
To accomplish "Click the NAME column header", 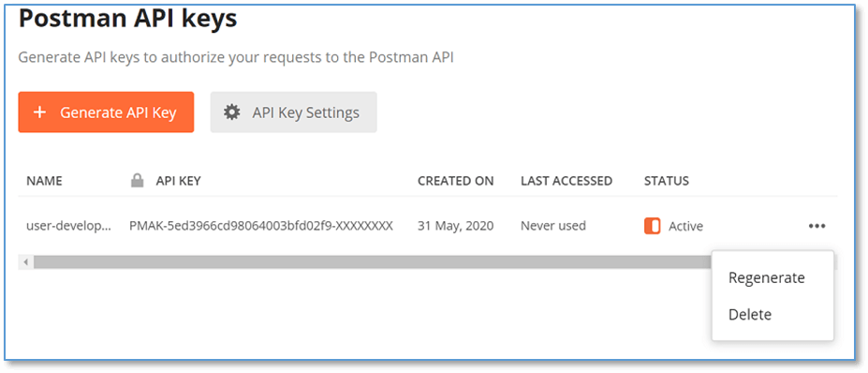I will [x=44, y=181].
